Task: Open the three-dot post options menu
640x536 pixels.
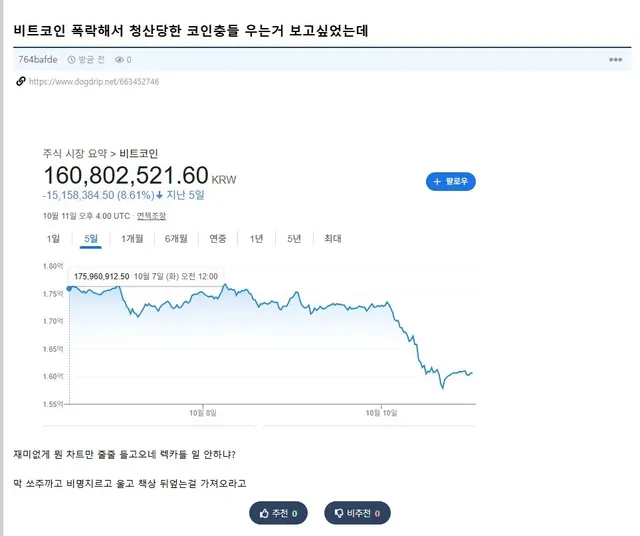Action: (x=615, y=60)
